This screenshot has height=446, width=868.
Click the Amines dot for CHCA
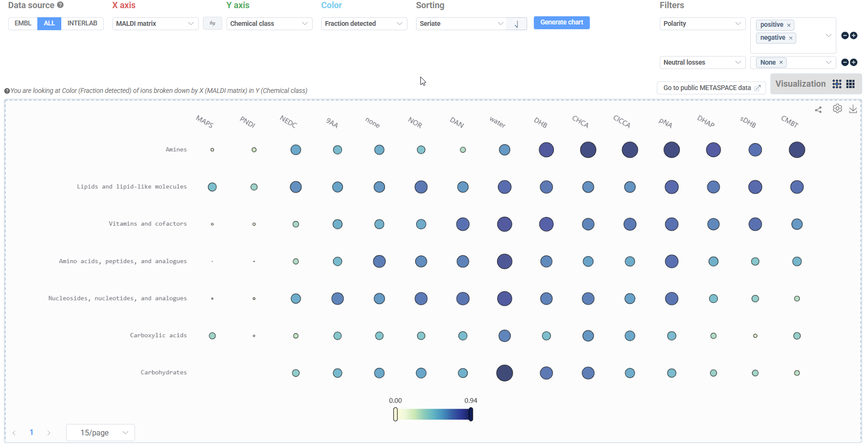[588, 150]
